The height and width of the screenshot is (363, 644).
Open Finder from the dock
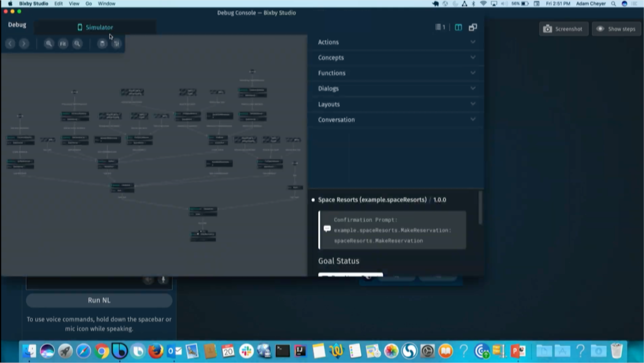point(29,351)
